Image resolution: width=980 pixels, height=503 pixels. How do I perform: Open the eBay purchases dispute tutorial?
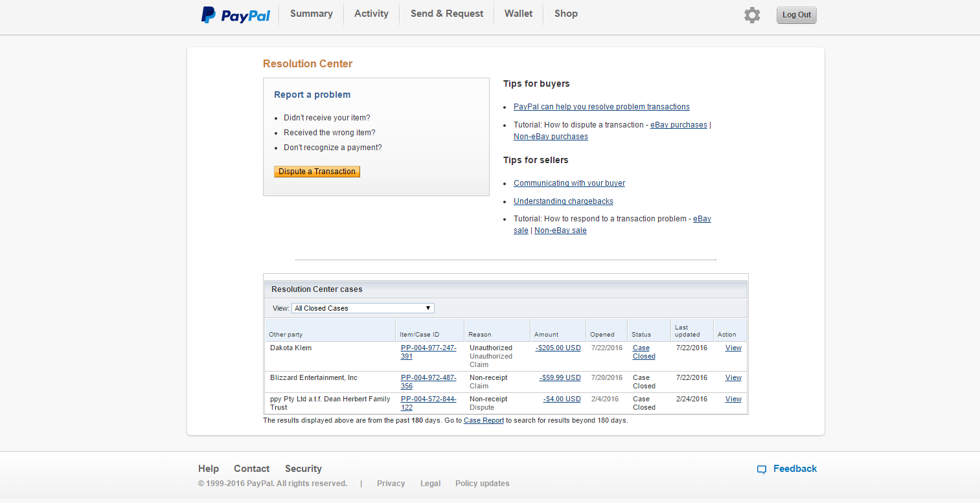tap(679, 125)
